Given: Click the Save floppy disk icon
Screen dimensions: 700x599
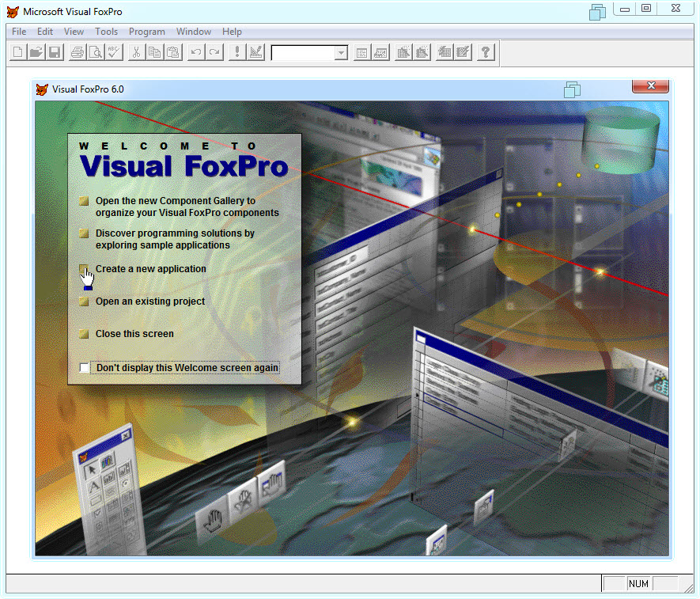Looking at the screenshot, I should click(x=55, y=52).
